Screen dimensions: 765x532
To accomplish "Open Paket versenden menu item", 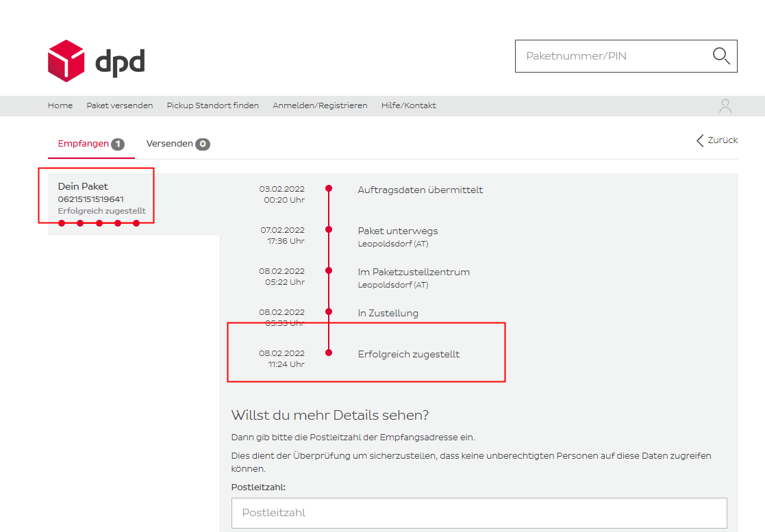I will point(119,105).
